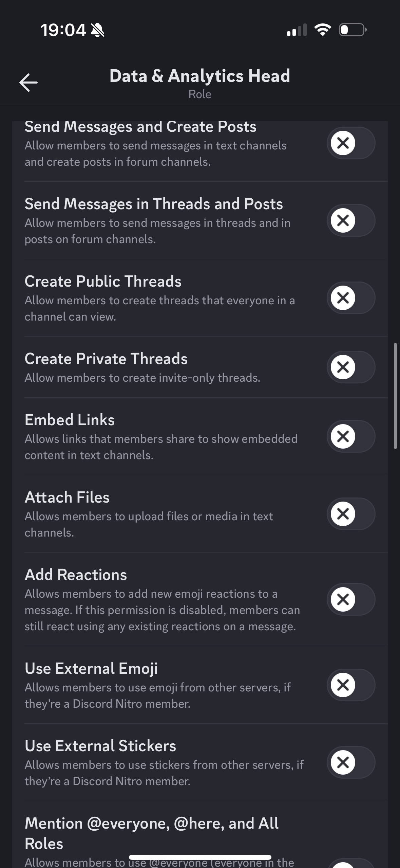400x868 pixels.
Task: Tap the battery indicator icon
Action: 353,30
